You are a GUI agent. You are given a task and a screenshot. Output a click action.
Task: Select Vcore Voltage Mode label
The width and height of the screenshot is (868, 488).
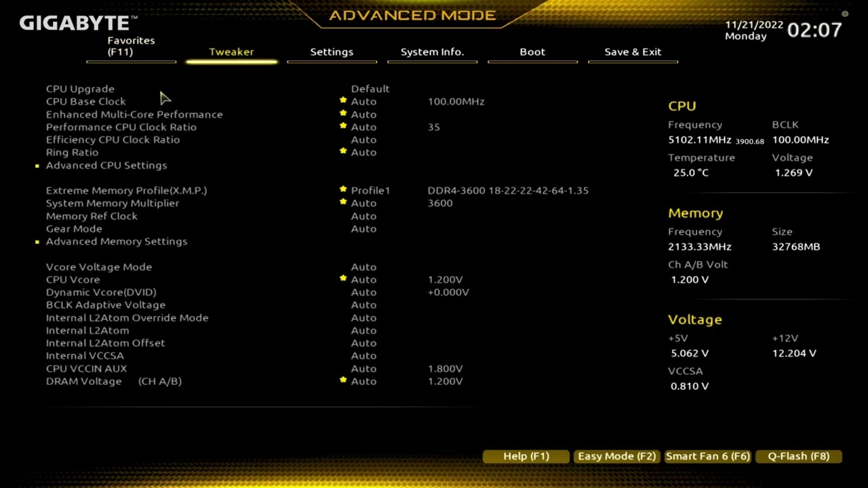coord(99,267)
